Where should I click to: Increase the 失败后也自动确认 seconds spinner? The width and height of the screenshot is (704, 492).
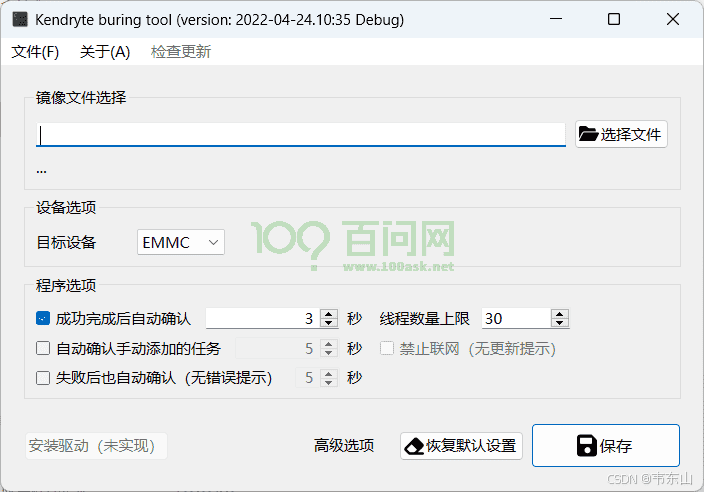(329, 373)
